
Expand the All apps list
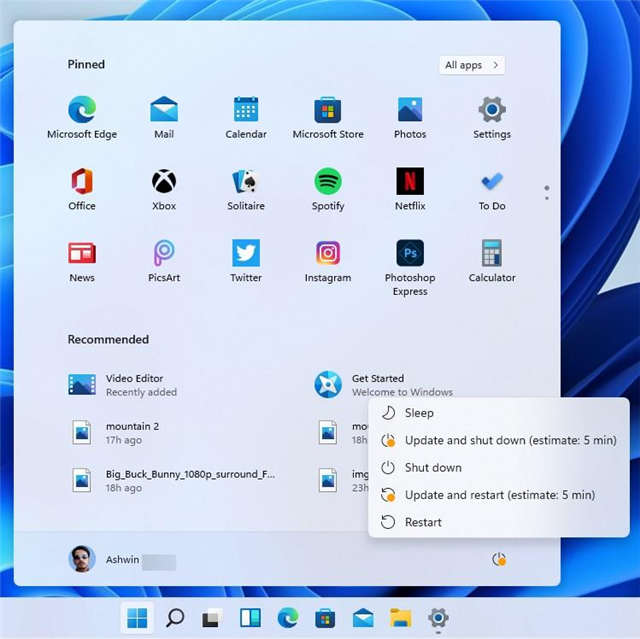coord(471,65)
